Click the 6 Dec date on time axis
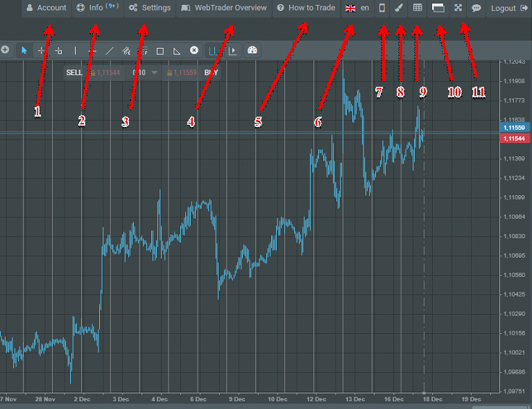 198,399
